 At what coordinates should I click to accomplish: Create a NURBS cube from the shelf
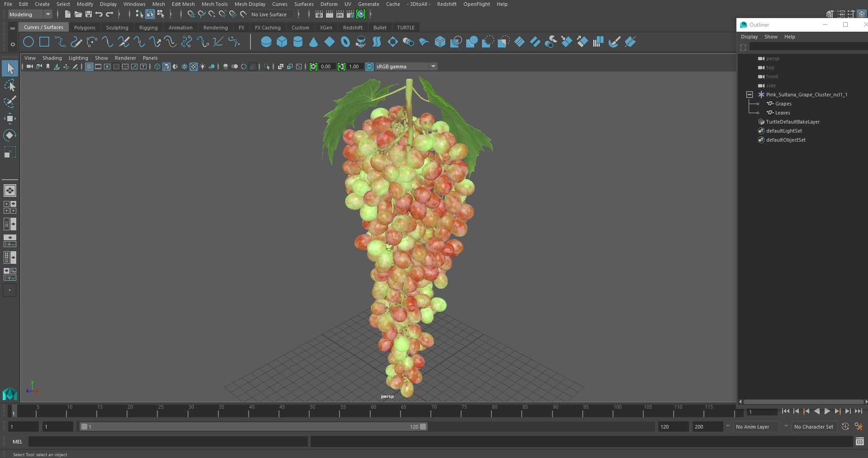282,42
